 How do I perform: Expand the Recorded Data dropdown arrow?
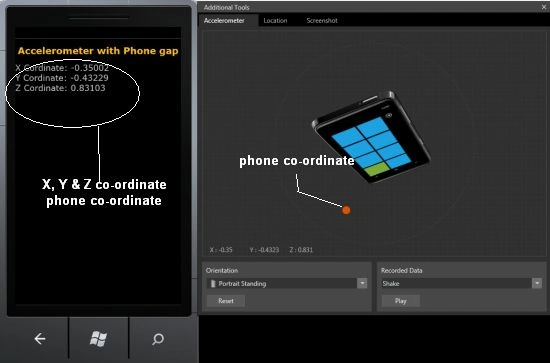[x=537, y=283]
